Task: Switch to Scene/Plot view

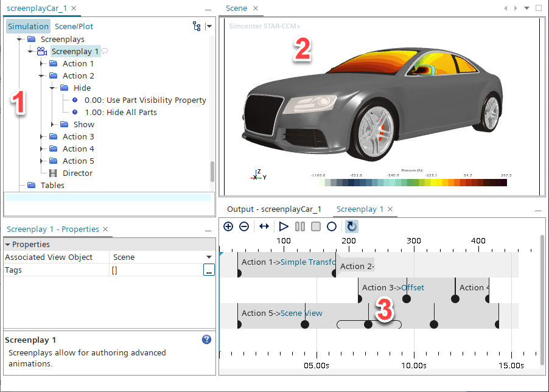Action: [x=74, y=26]
